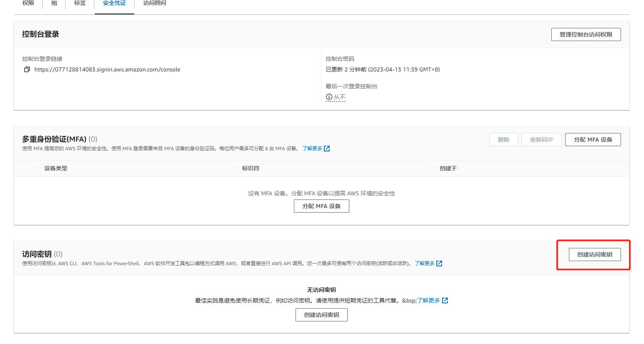Click the 重新同步 MFA button
644x344 pixels.
(x=541, y=140)
